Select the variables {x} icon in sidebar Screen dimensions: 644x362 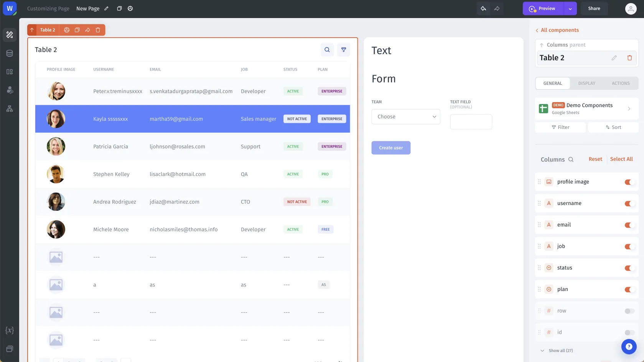point(10,330)
